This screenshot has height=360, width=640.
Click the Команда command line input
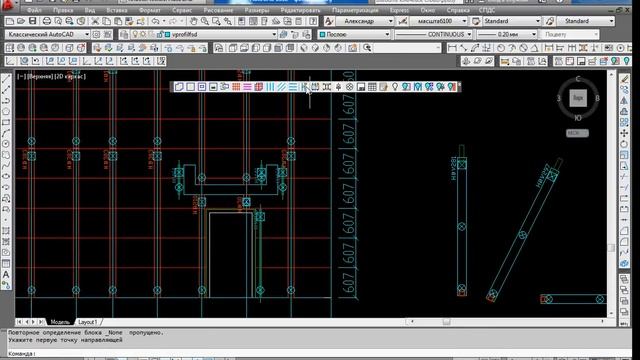(x=318, y=353)
